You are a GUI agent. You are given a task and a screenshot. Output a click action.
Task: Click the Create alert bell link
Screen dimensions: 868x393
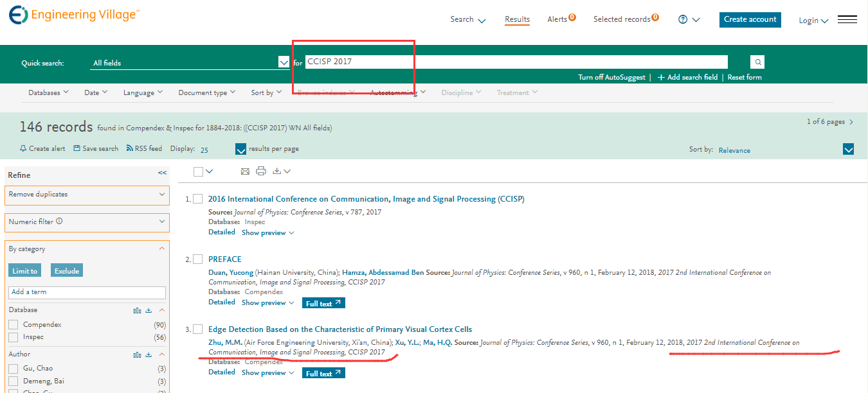(x=42, y=148)
